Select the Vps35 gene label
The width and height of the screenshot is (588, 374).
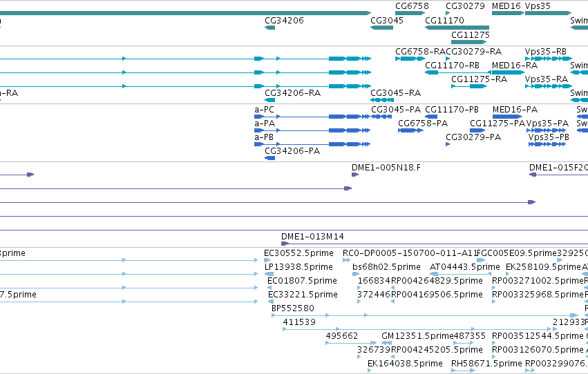point(538,6)
